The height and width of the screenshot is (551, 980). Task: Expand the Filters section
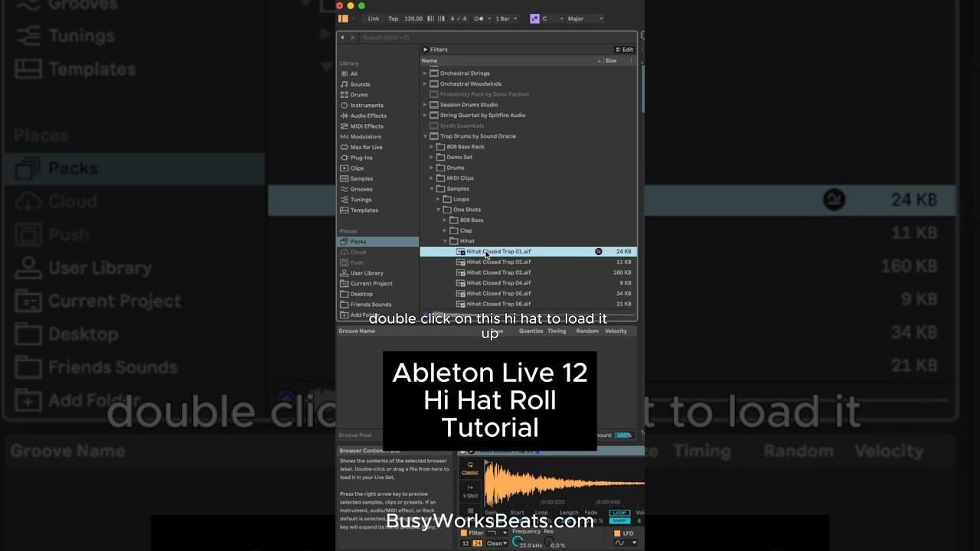(x=436, y=50)
